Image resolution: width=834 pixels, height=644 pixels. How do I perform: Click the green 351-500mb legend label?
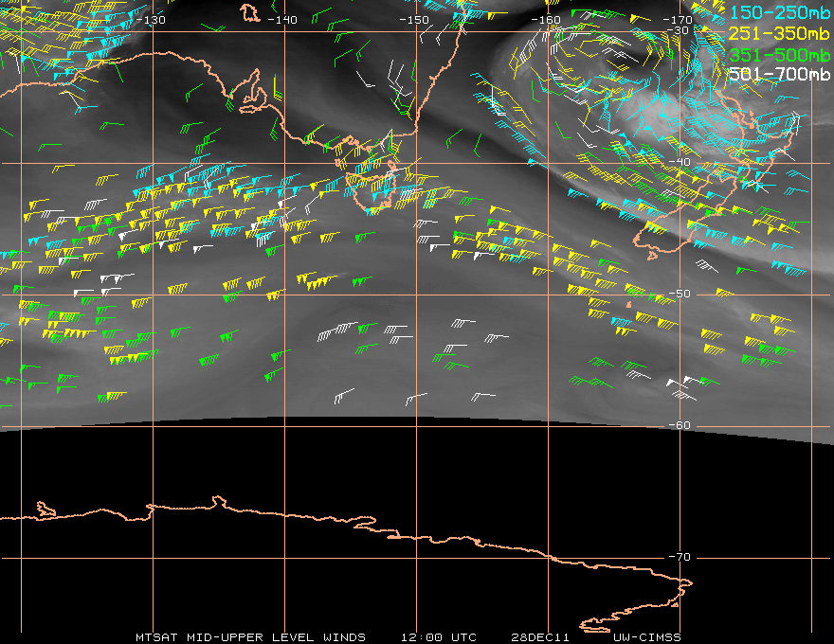click(780, 53)
